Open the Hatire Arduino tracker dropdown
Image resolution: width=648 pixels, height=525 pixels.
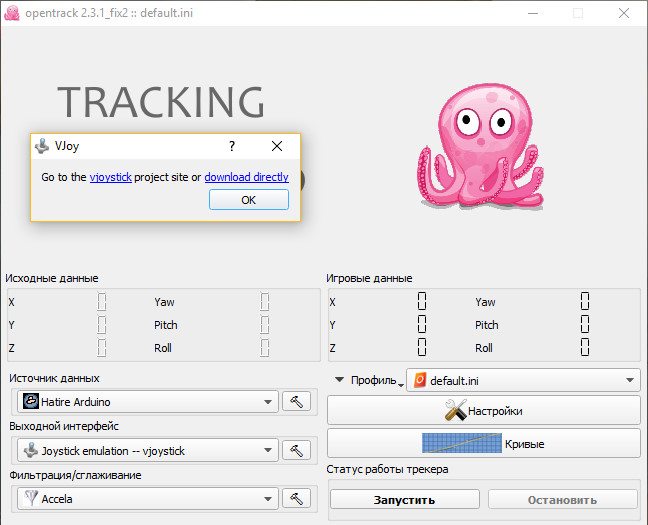coord(148,402)
